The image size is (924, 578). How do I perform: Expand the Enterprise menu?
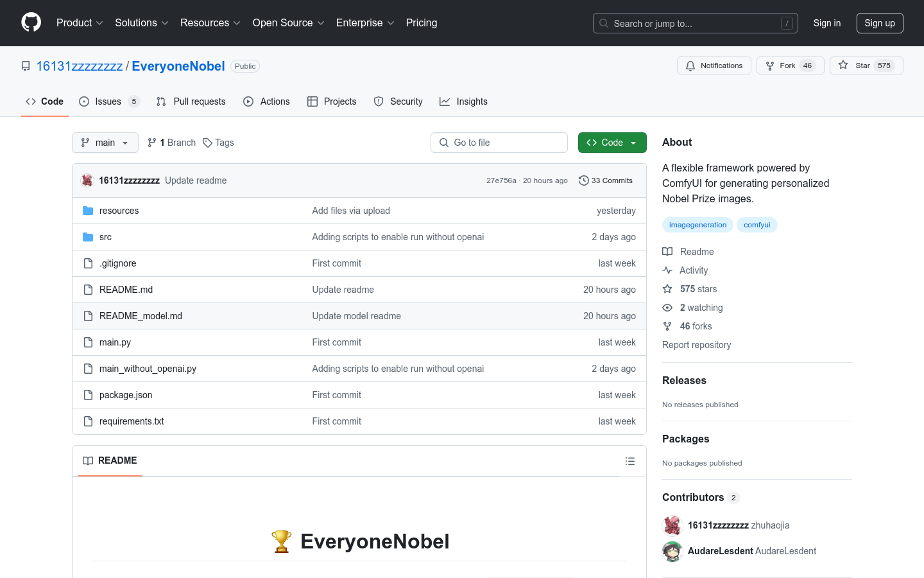(x=365, y=23)
